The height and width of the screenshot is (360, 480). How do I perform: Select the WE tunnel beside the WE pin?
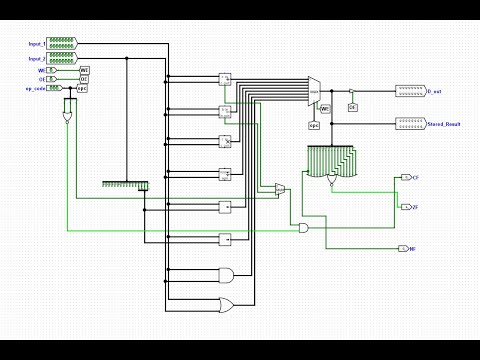coord(85,70)
